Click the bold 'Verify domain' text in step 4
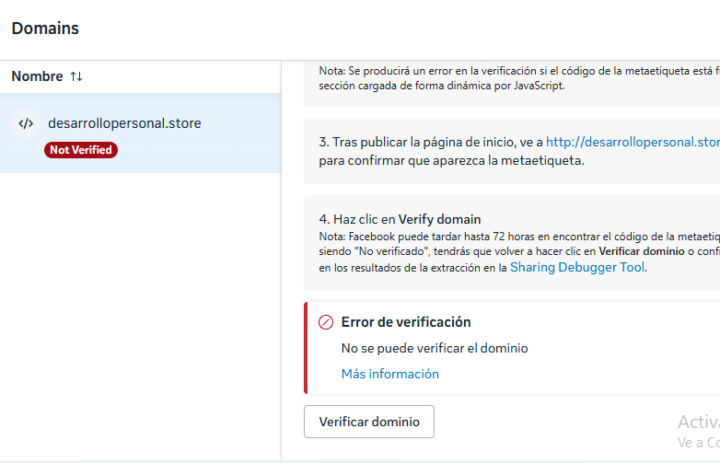 [x=439, y=220]
